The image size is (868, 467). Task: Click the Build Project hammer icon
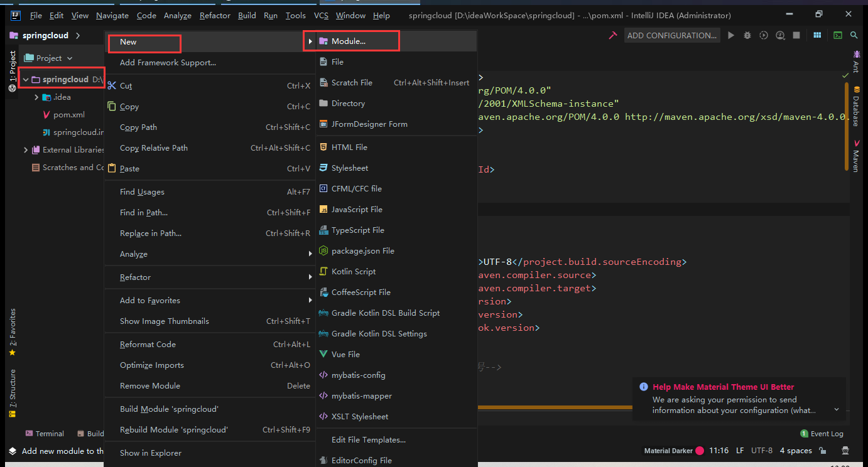pyautogui.click(x=612, y=36)
